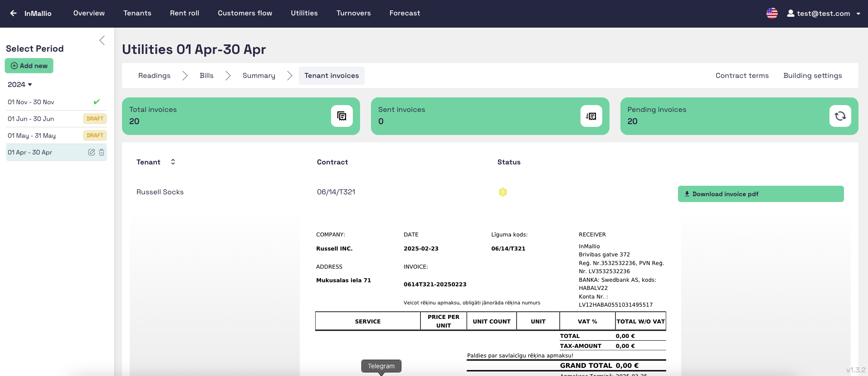Navigate to Customers flow
868x376 pixels.
click(x=245, y=13)
